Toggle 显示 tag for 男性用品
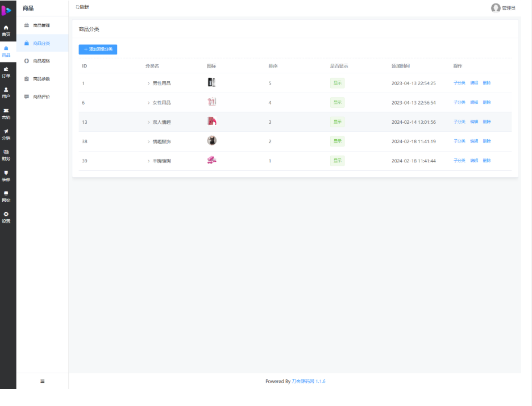 337,83
